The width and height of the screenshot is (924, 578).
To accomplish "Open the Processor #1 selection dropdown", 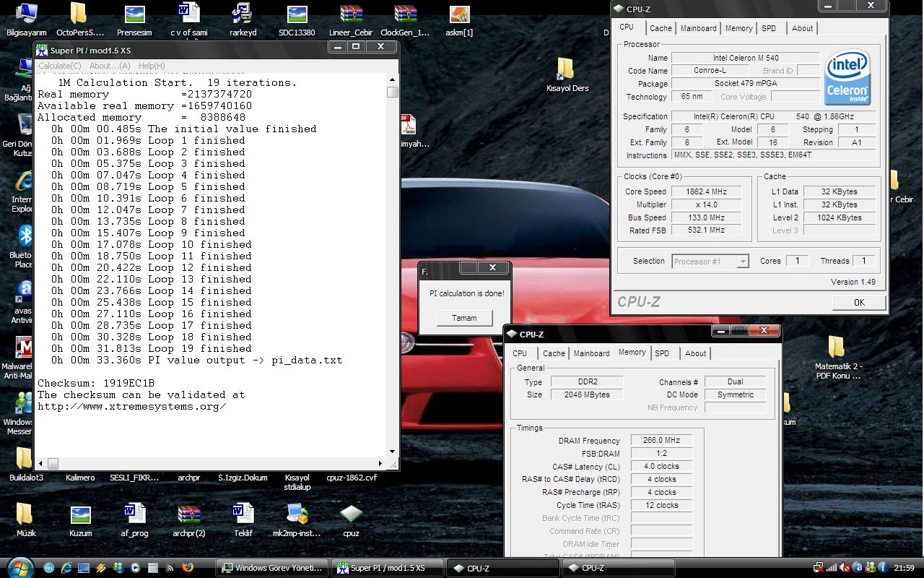I will click(x=710, y=262).
